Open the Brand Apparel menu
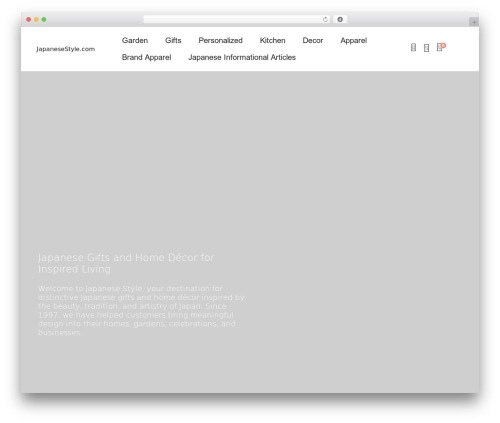Image resolution: width=500 pixels, height=423 pixels. click(147, 57)
